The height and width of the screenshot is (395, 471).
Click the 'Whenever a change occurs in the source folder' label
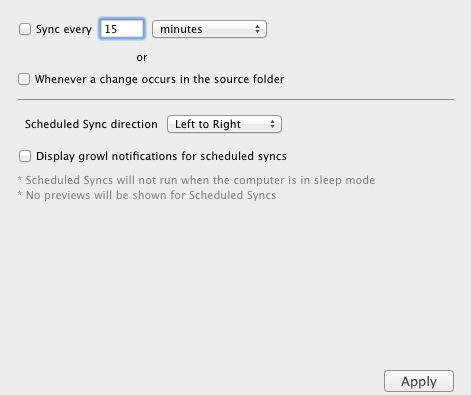click(x=159, y=79)
